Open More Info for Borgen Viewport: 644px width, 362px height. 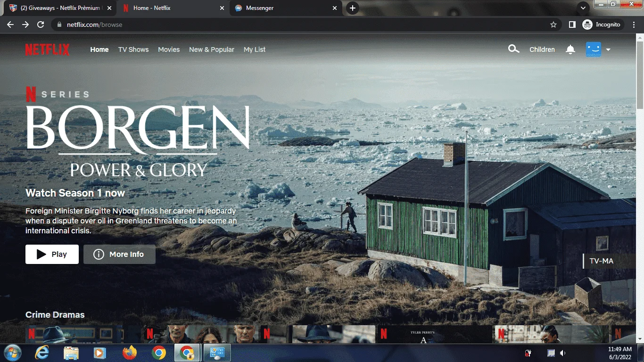click(119, 254)
